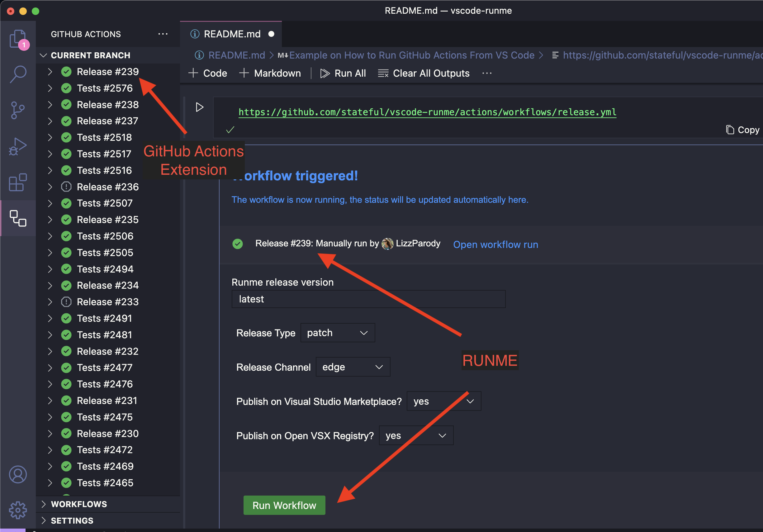763x532 pixels.
Task: Click Clear All Outputs
Action: pos(424,73)
